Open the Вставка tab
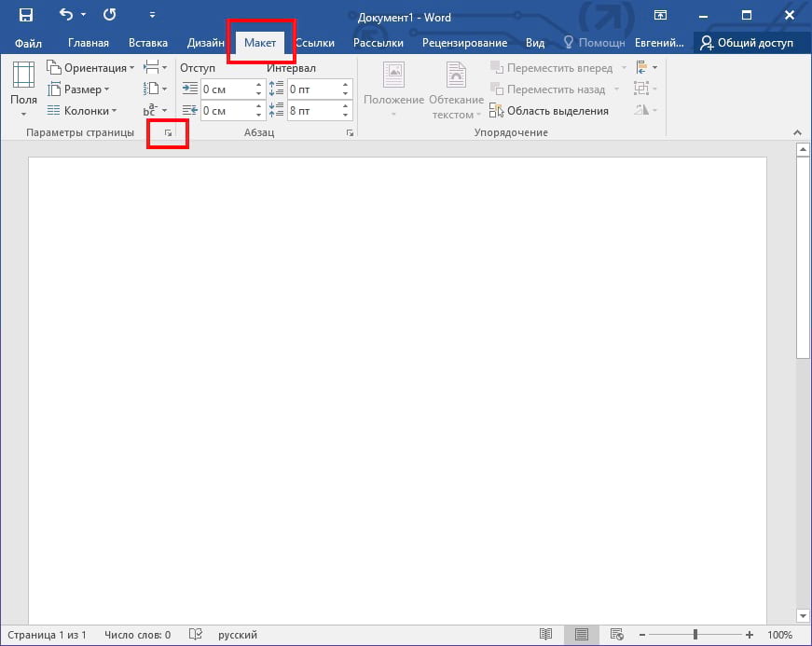Screen dimensions: 812x646 coord(147,43)
